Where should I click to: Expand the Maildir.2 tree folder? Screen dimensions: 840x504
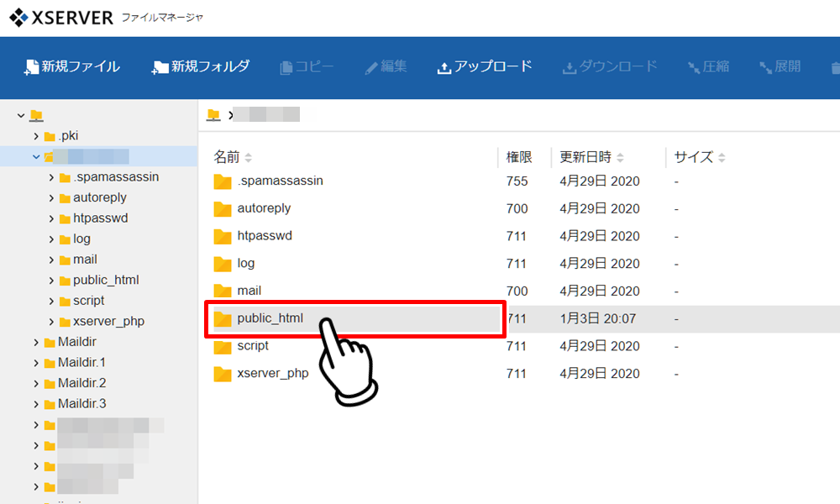[x=36, y=384]
